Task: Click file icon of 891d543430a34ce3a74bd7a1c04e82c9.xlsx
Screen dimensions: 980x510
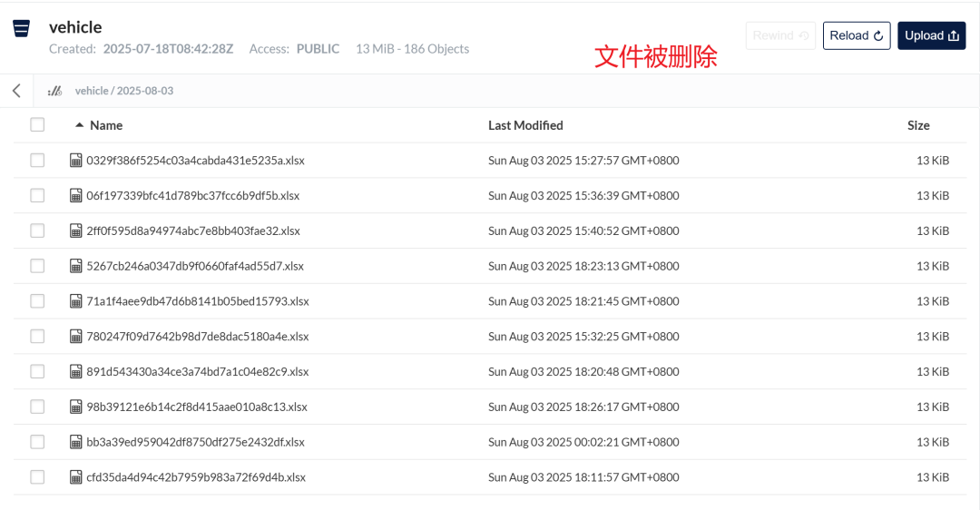Action: click(75, 372)
